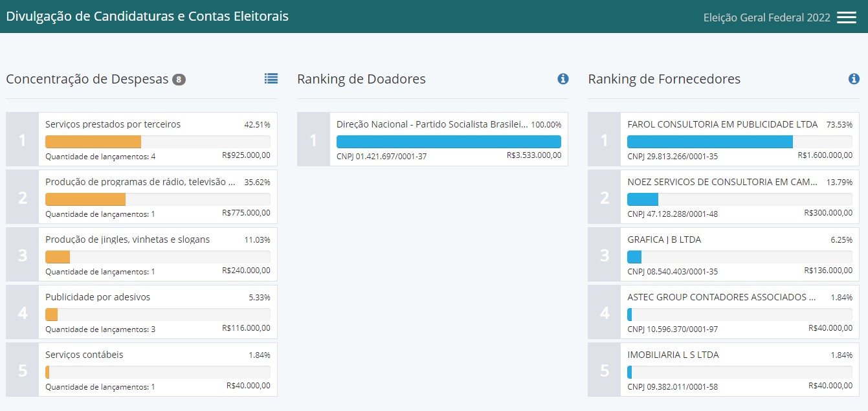
Task: Open Divulgação de Candidaturas e Contas Eleitorais title
Action: (148, 16)
